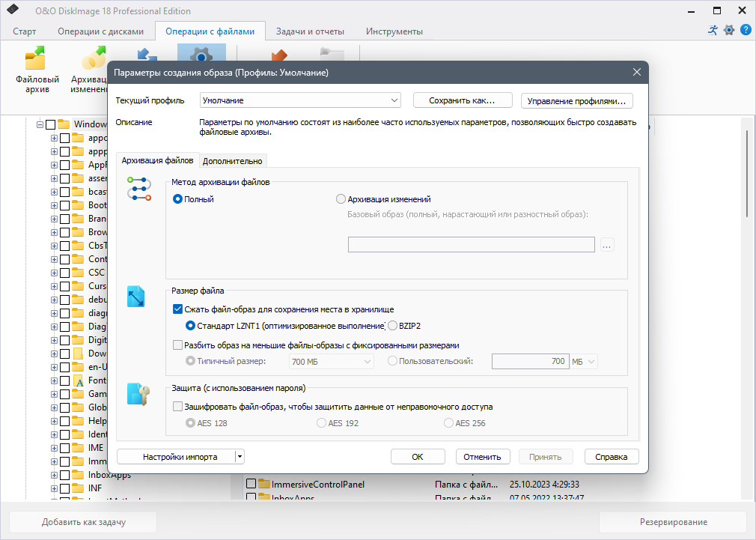
Task: Open the Текущий профиль dropdown
Action: [x=300, y=100]
